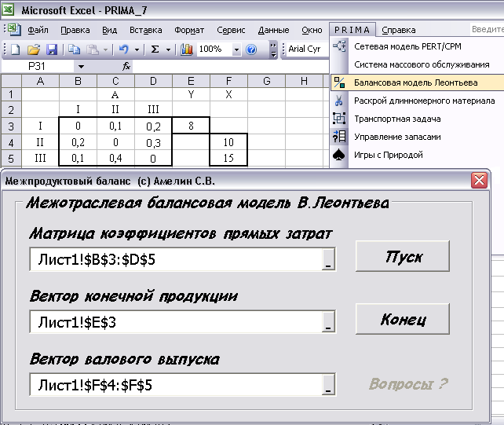Click the PERT/CPM network model icon

(339, 46)
